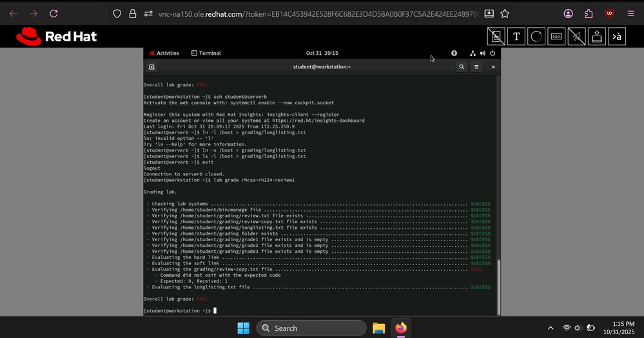
Task: Open the GNOME accessibility menu icon
Action: [454, 53]
